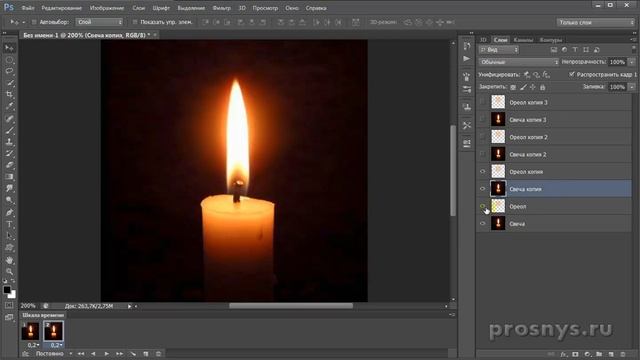
Task: Open the Вид layer filter dropdown
Action: [x=498, y=50]
